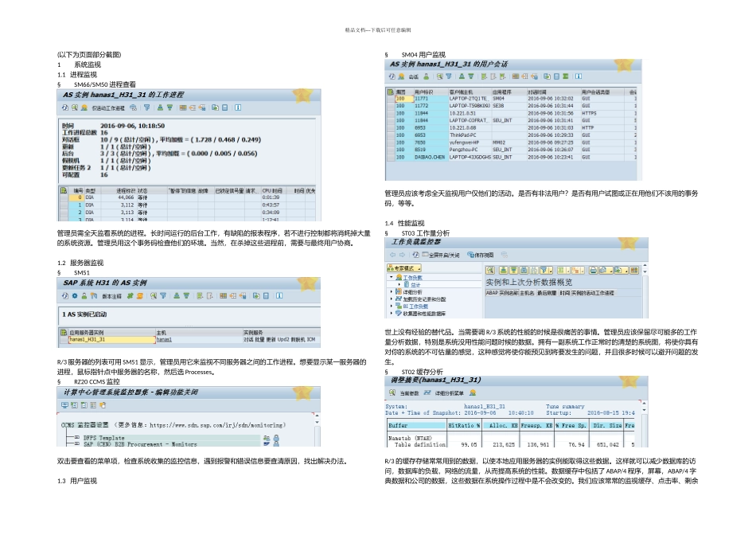Click forward arrow in ST03 workload monitor toolbar
The width and height of the screenshot is (756, 535).
pos(402,254)
